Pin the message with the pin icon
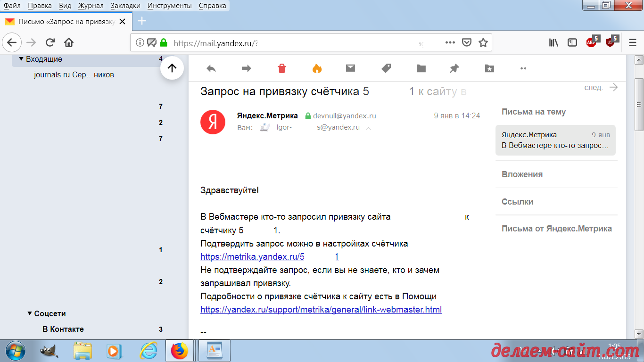Screen dimensions: 644x362 (x=454, y=68)
